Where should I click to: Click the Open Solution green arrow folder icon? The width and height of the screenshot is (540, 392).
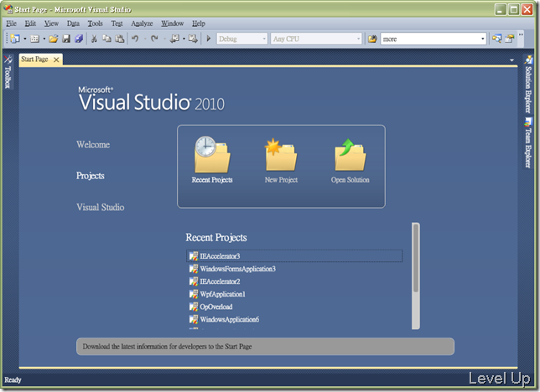350,154
